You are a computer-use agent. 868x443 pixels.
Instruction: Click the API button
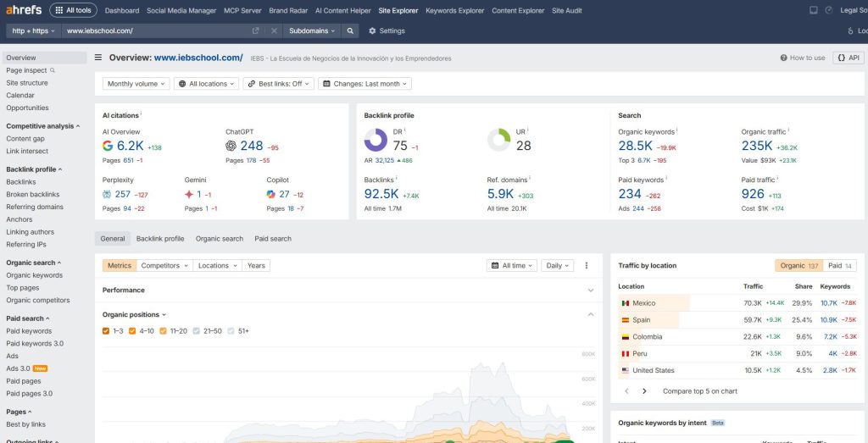pyautogui.click(x=849, y=58)
